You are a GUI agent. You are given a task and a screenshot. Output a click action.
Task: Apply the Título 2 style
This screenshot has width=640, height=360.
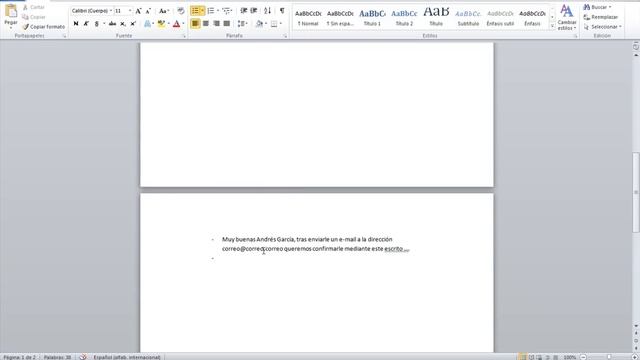404,18
